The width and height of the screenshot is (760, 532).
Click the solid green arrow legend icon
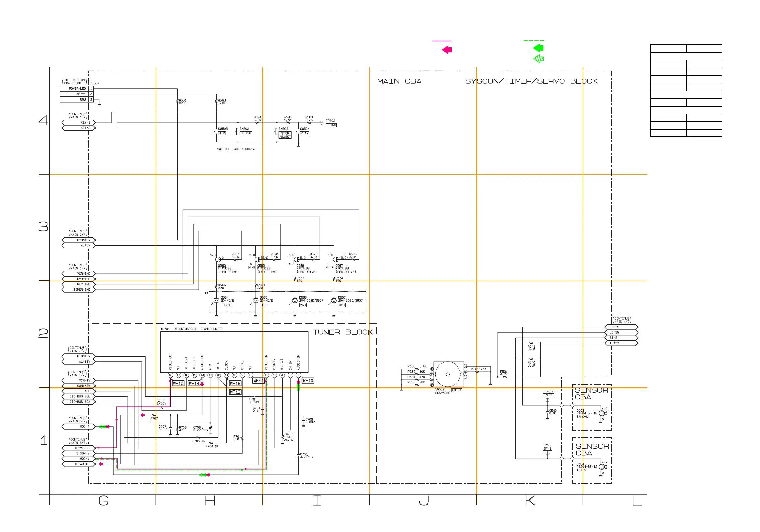[538, 48]
